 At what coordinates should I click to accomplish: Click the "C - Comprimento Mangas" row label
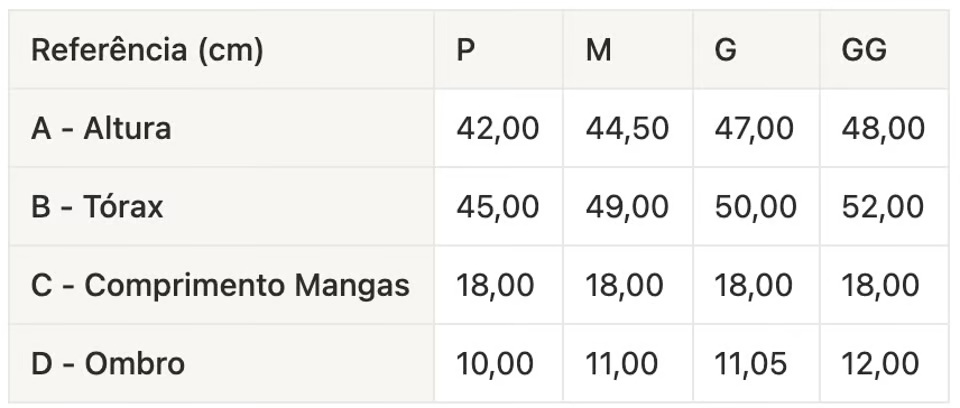[220, 285]
